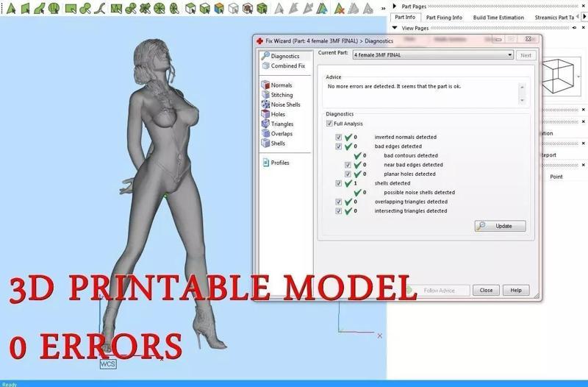588x387 pixels.
Task: Click the Update button
Action: [x=501, y=226]
